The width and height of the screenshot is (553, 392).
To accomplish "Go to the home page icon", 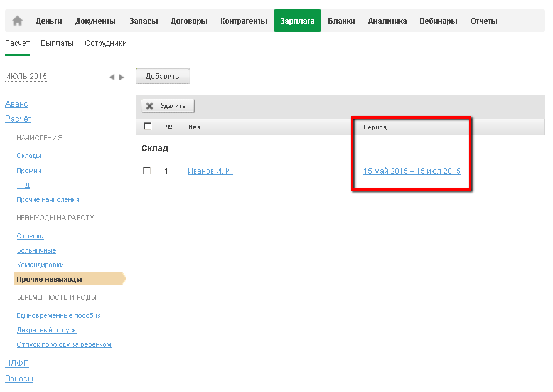I will tap(18, 21).
